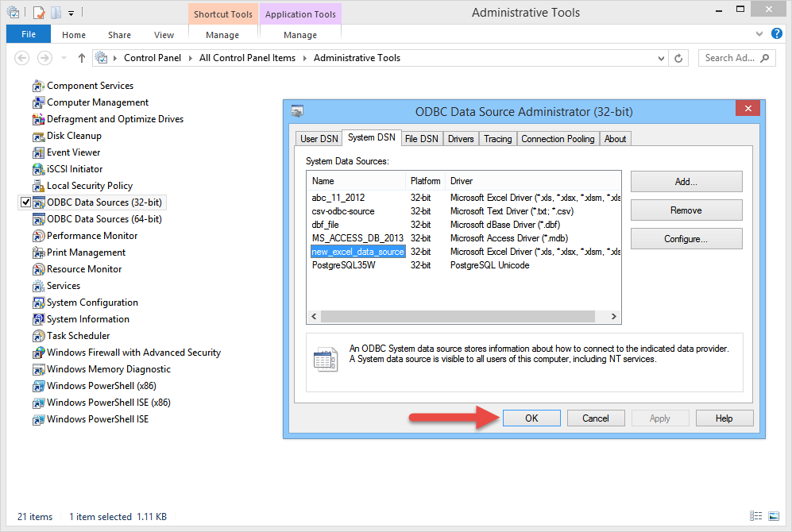Click the Configure... button
Viewport: 792px width, 532px height.
(x=686, y=239)
